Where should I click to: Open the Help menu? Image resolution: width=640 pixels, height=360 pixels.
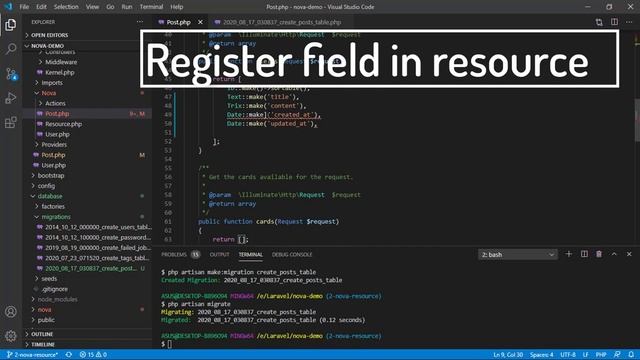(177, 7)
